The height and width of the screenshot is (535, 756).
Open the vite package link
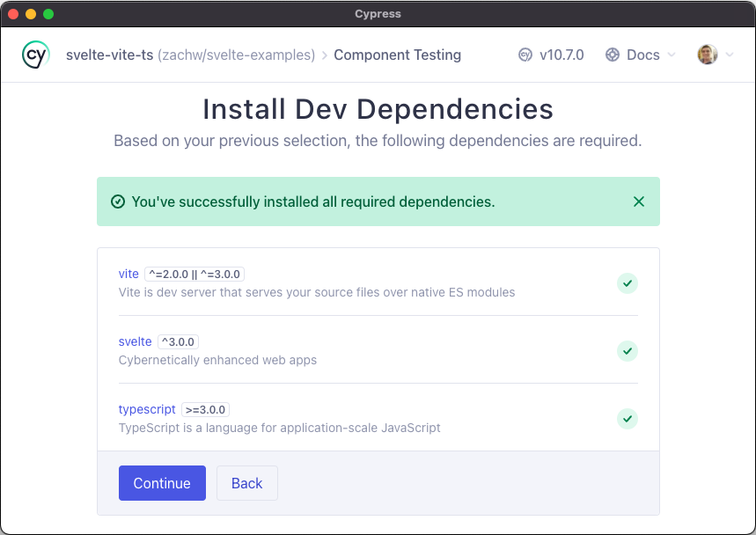tap(128, 274)
